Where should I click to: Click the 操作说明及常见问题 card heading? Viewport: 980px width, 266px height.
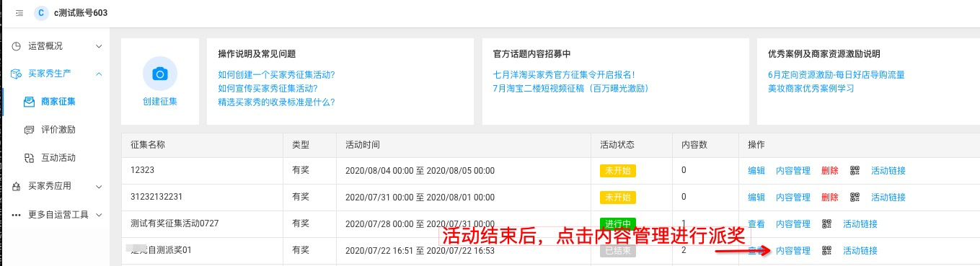(x=257, y=54)
